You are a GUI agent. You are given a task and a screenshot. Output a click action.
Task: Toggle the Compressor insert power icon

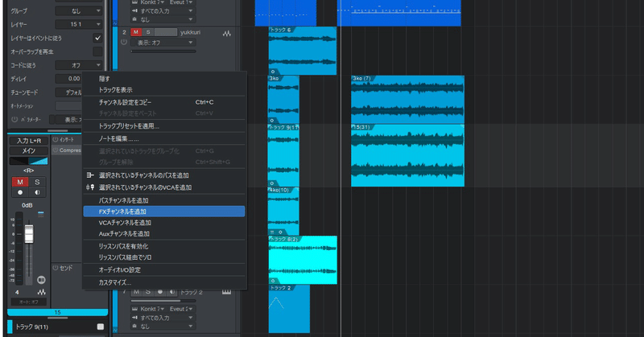56,150
